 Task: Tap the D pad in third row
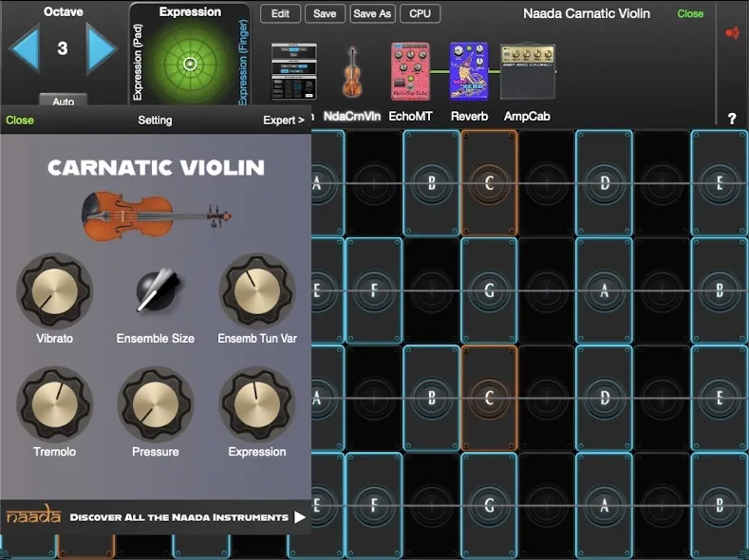tap(605, 398)
